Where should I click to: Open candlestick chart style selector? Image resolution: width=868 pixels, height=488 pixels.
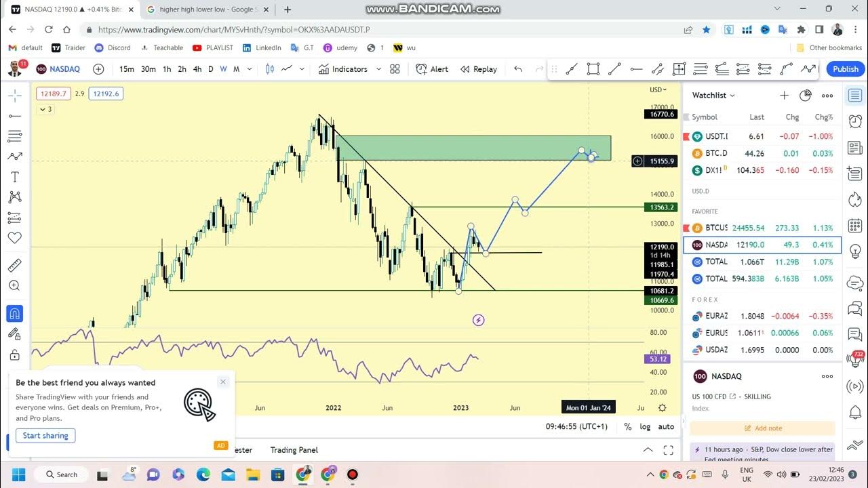[270, 69]
